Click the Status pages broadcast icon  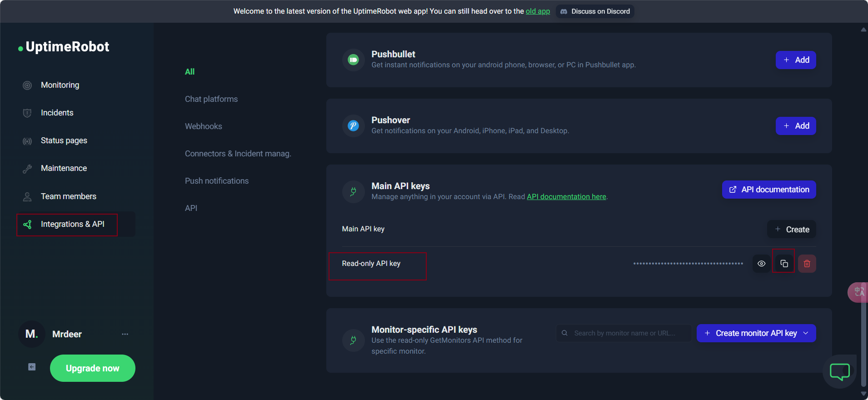27,141
